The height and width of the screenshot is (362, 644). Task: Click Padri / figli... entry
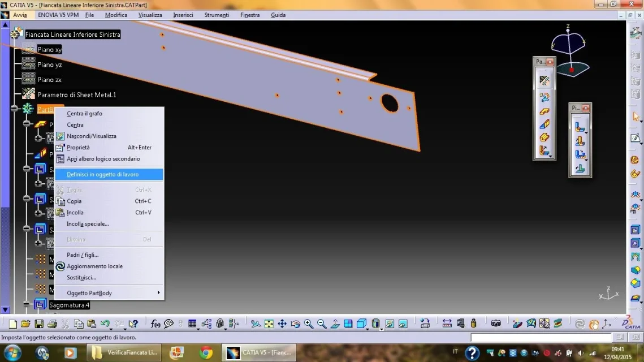109,255
